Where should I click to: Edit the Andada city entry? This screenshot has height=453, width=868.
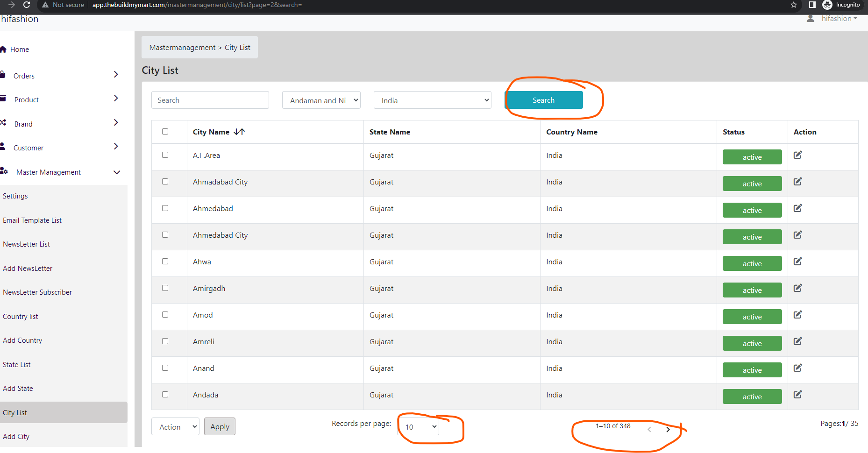click(797, 394)
